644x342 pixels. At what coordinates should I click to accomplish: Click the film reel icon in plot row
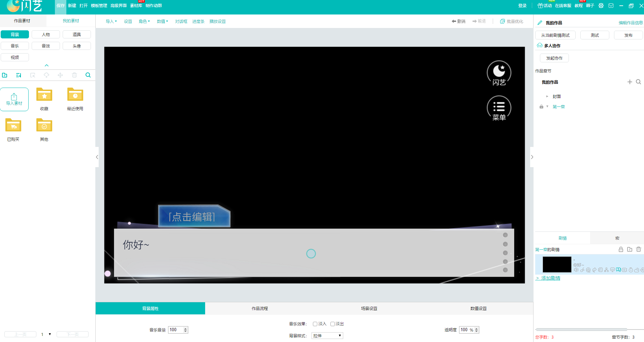click(x=588, y=270)
